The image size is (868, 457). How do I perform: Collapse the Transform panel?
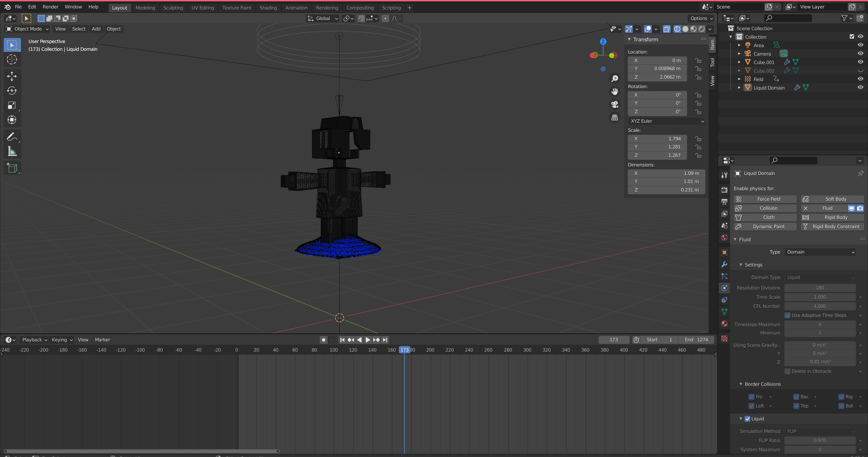tap(630, 39)
